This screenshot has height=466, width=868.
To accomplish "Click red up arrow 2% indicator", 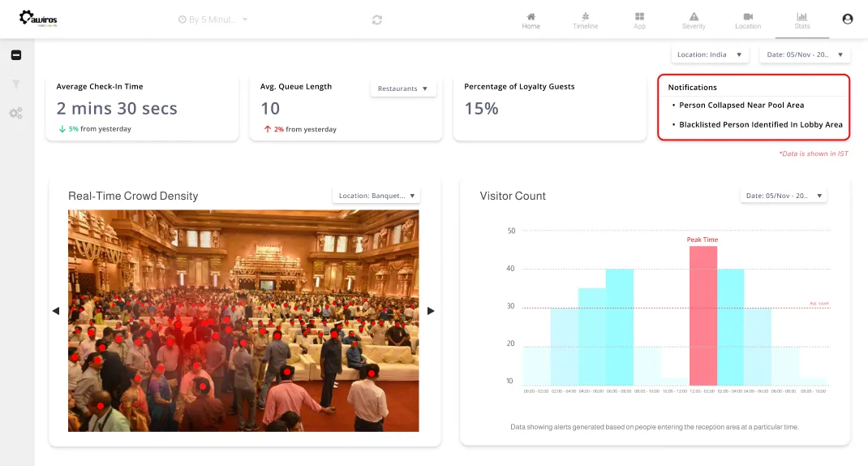I will point(273,129).
